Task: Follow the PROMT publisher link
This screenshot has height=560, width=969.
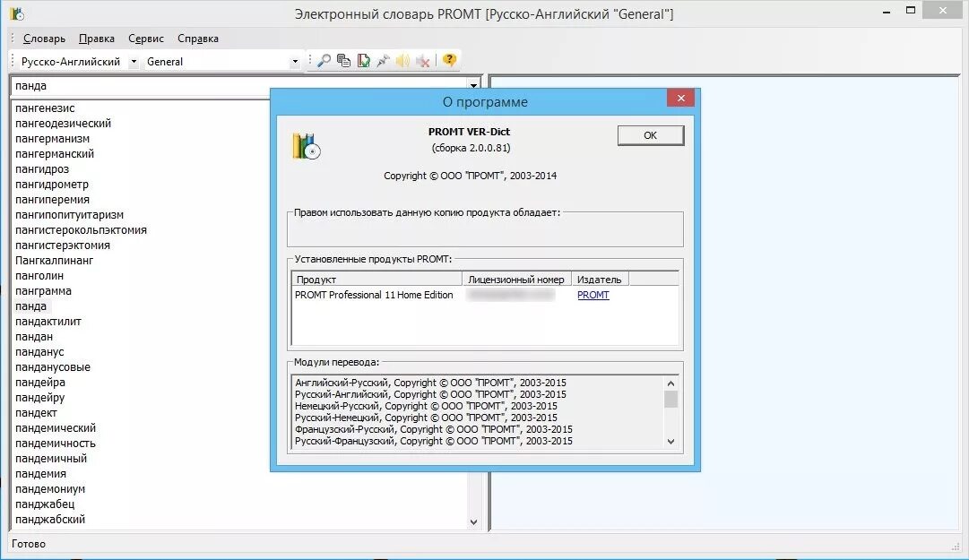Action: [593, 295]
